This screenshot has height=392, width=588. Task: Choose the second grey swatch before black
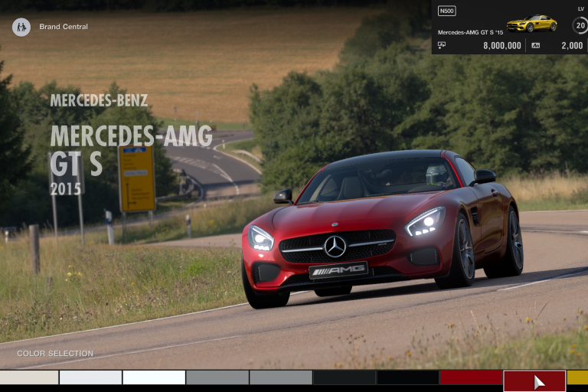281,377
